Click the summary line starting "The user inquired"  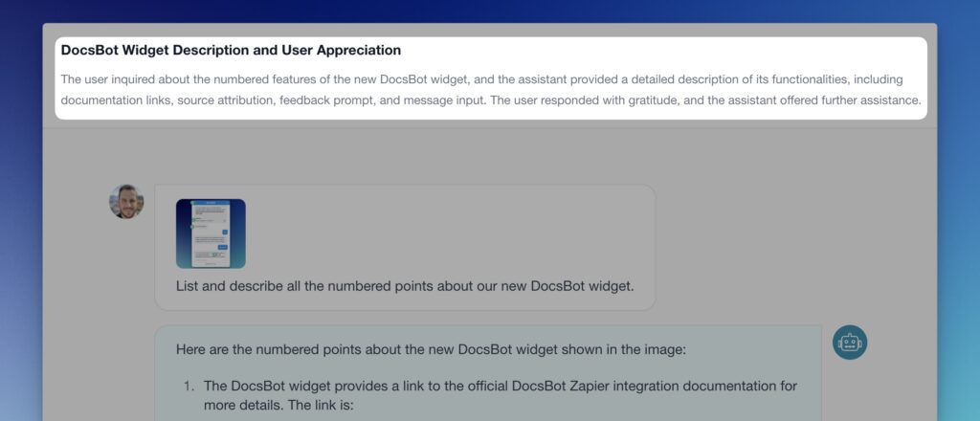[x=480, y=78]
